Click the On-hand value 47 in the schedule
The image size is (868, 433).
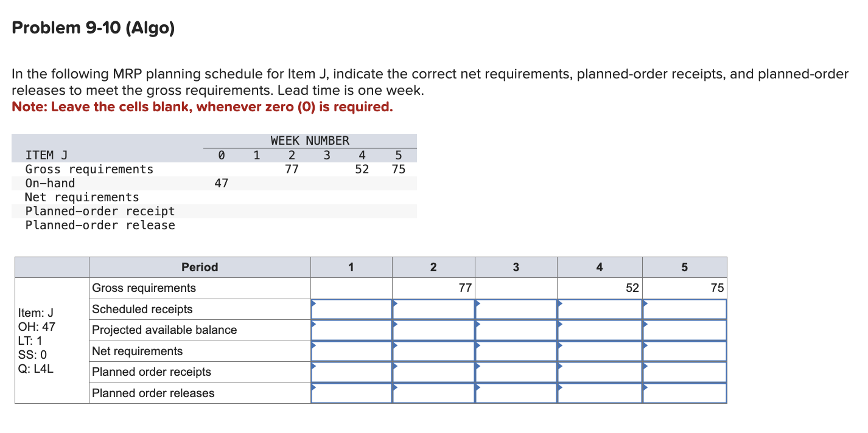[x=222, y=182]
